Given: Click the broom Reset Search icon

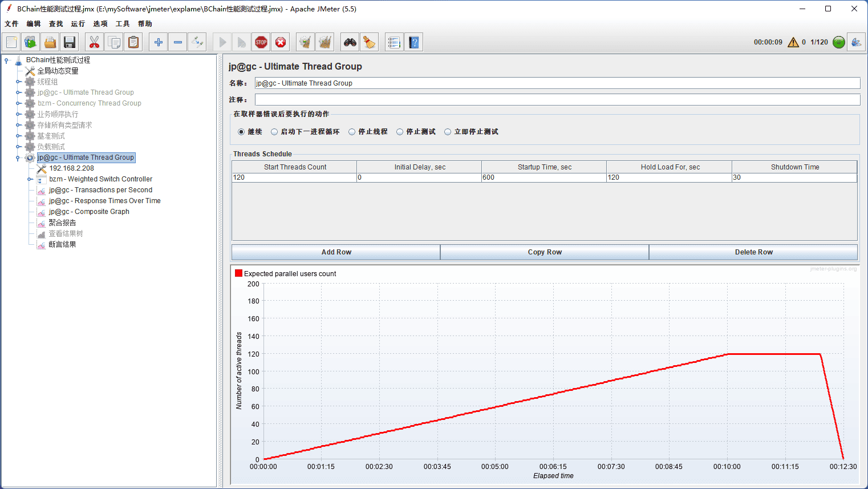Looking at the screenshot, I should [370, 42].
